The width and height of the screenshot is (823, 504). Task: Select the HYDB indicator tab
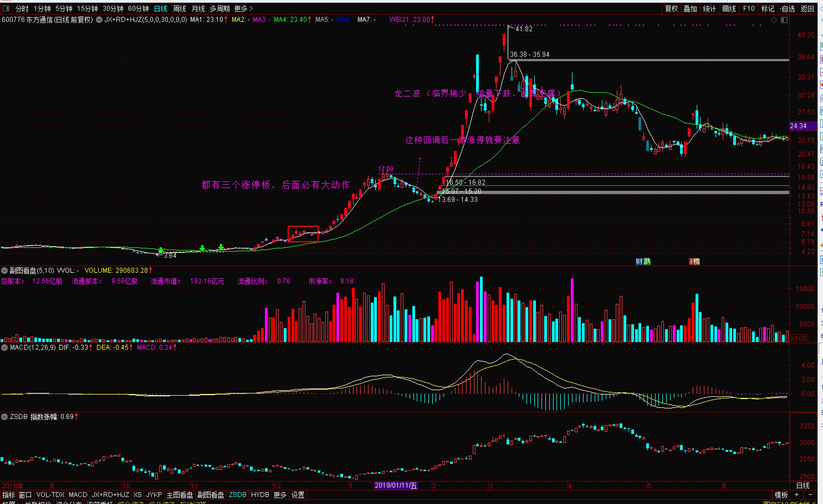click(260, 495)
